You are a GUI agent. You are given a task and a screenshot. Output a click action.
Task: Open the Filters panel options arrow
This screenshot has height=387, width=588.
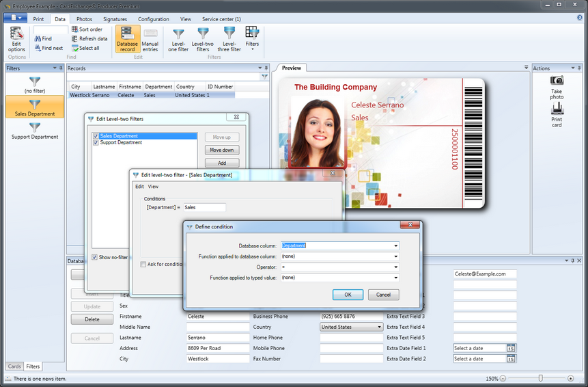pos(55,68)
